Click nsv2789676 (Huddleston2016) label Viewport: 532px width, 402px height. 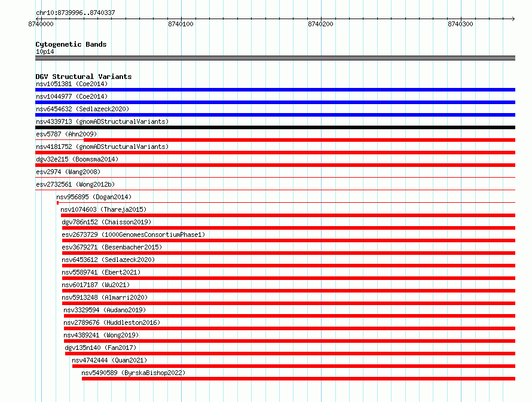tap(112, 322)
